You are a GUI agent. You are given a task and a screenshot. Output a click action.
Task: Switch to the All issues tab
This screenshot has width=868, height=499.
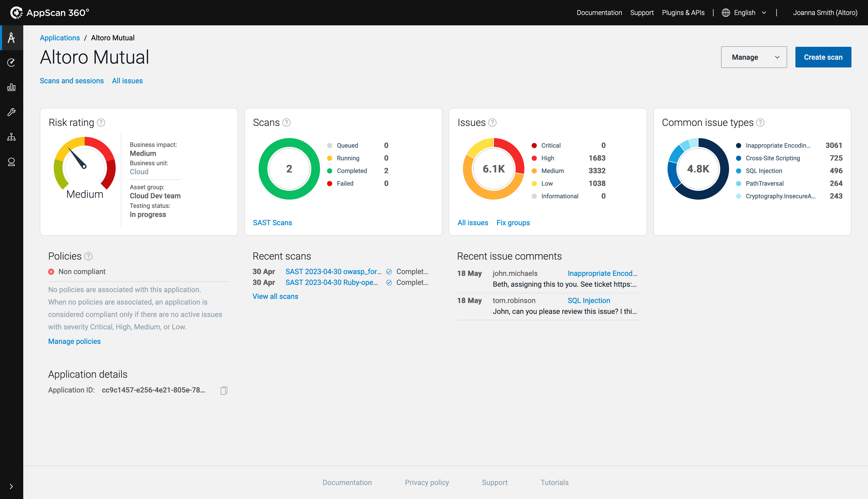point(127,81)
